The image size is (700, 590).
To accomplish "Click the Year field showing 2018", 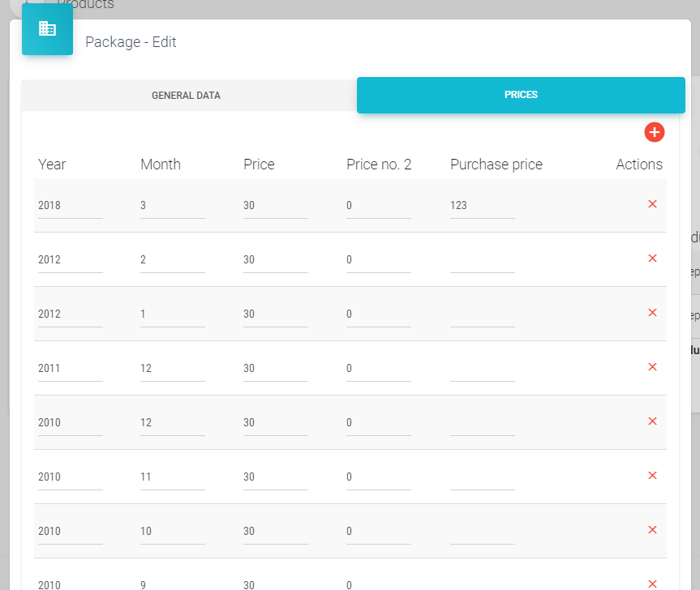I will [x=70, y=206].
